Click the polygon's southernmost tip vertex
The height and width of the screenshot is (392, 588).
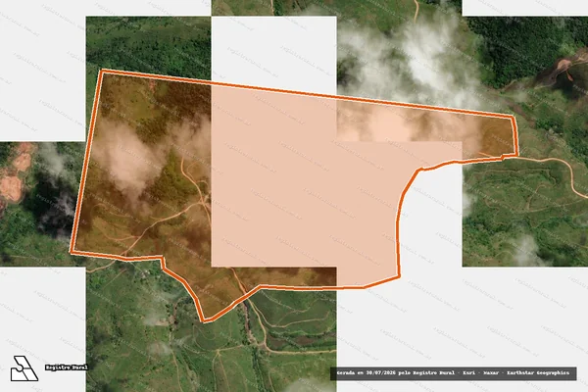[205, 320]
